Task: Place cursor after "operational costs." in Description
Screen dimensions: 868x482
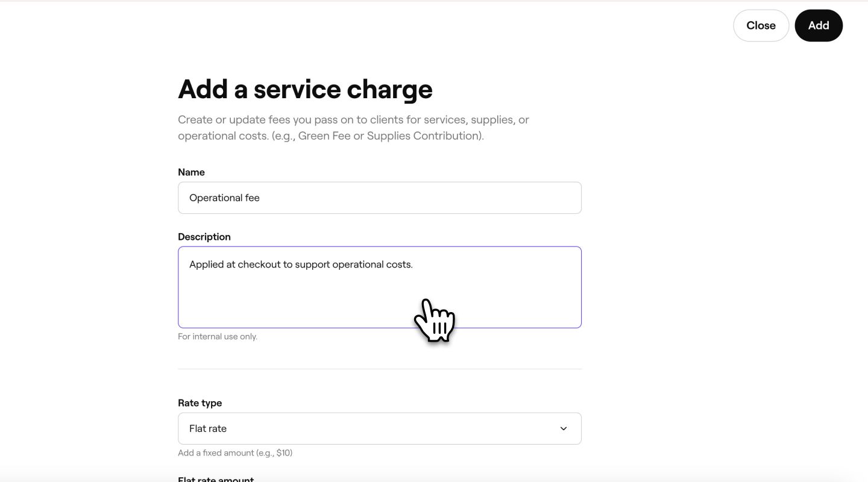Action: pos(414,264)
